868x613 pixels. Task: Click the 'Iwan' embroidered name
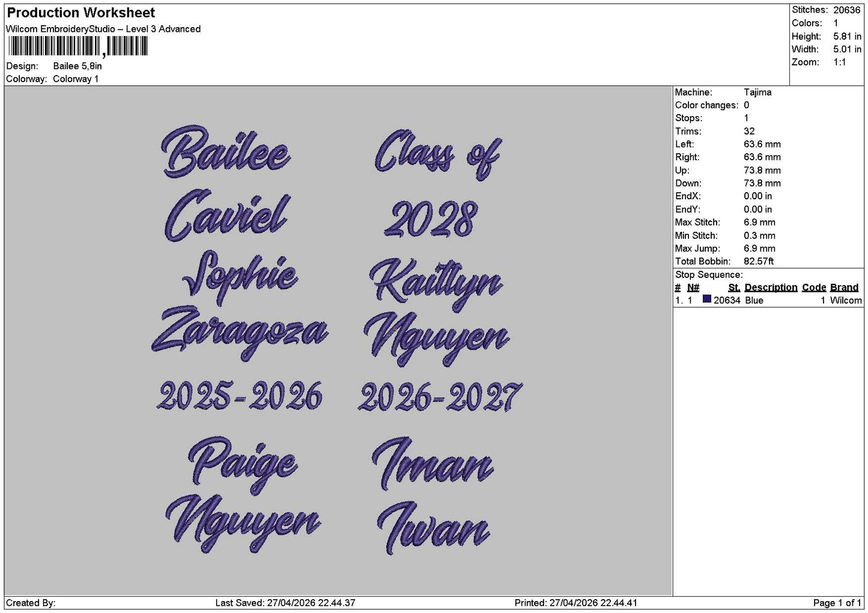pos(433,528)
